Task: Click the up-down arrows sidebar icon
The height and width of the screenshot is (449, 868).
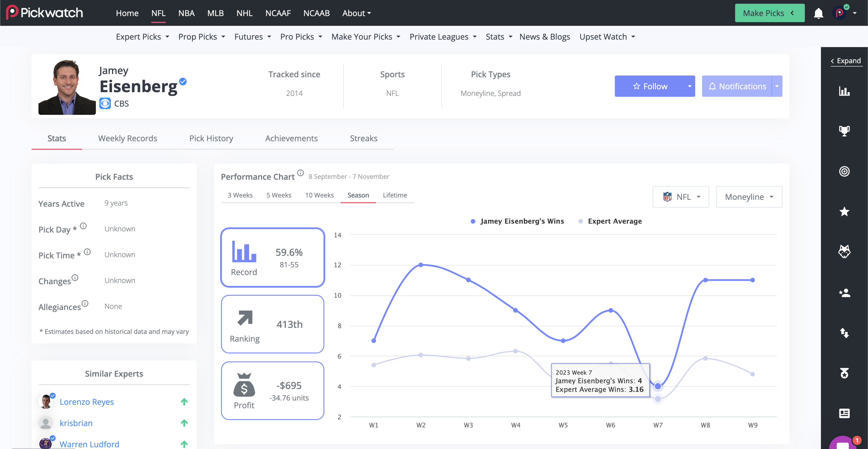Action: [x=844, y=333]
